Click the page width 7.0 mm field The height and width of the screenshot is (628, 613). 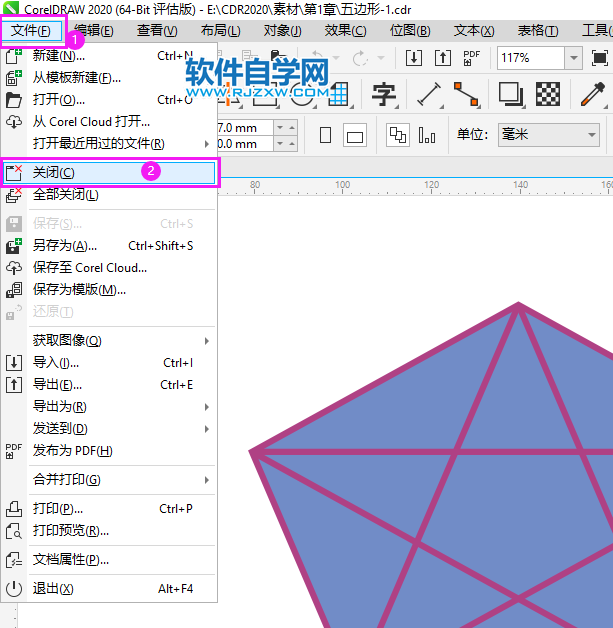245,128
